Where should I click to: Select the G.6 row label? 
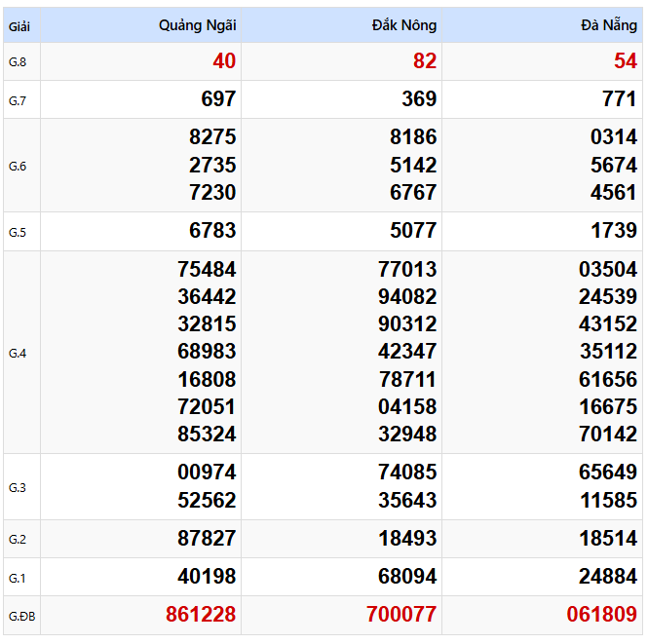pyautogui.click(x=18, y=166)
